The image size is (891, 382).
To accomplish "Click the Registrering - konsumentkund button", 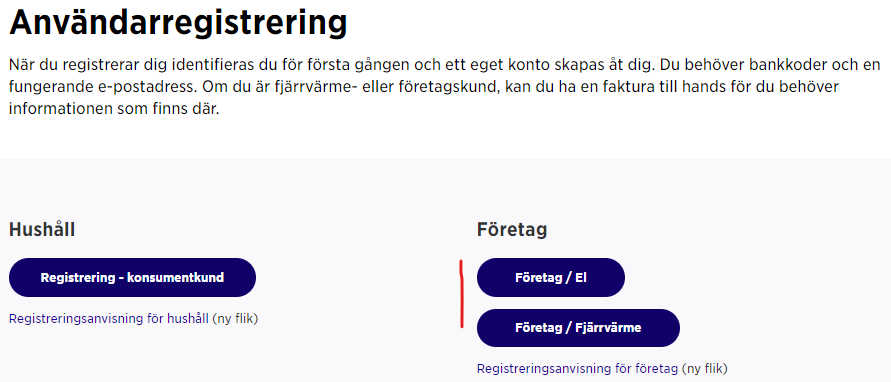I will pyautogui.click(x=132, y=277).
